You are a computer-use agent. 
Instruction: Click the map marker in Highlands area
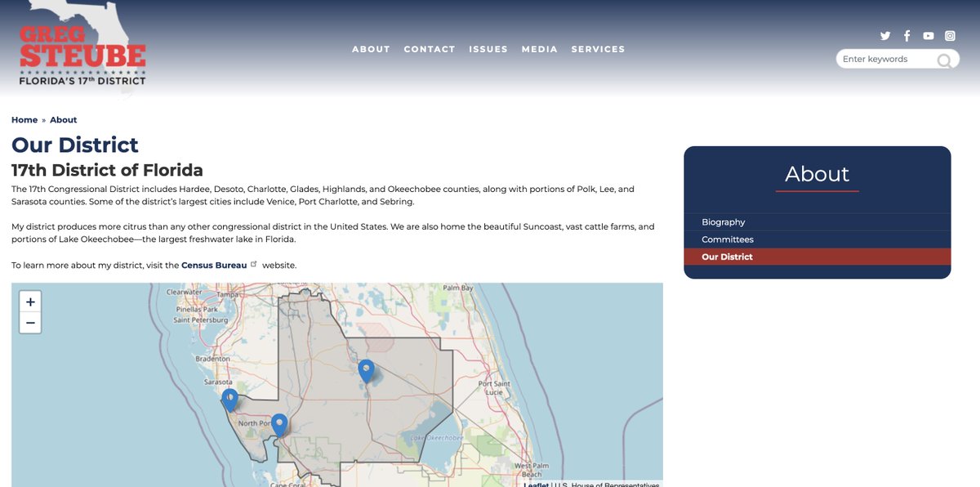367,372
